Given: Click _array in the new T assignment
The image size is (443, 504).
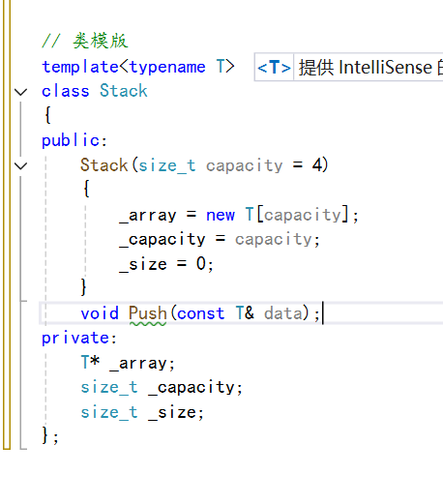Looking at the screenshot, I should 148,216.
